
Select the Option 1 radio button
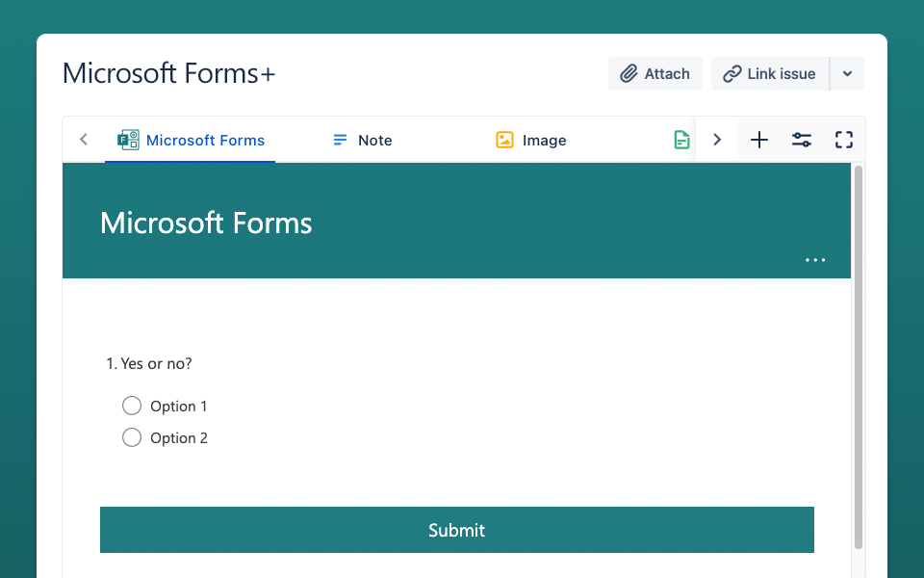(132, 406)
